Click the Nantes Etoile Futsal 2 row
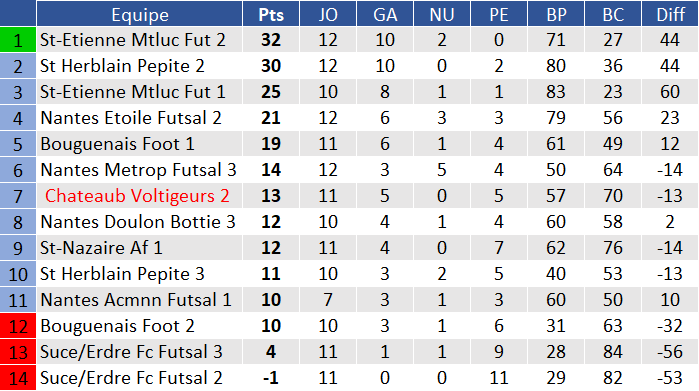Screen dimensions: 699x391 coord(349,118)
